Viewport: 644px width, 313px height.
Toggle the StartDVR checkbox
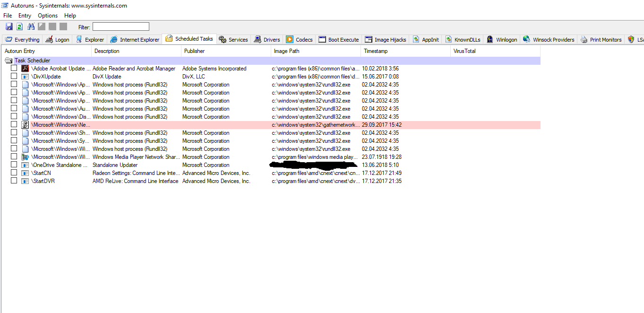point(14,181)
